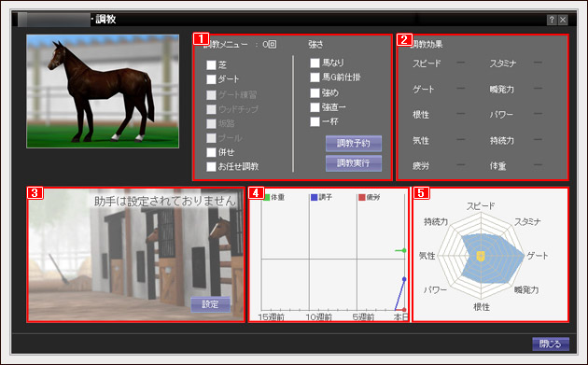Click the 調教実行 button
This screenshot has height=365, width=588.
click(354, 163)
